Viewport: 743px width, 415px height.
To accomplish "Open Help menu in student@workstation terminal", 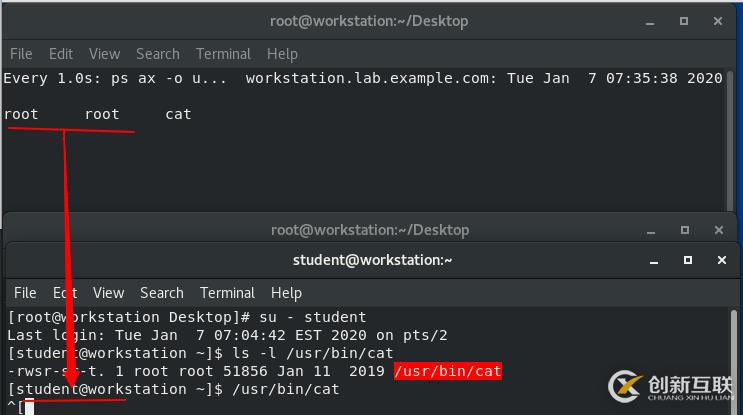I will [x=286, y=293].
